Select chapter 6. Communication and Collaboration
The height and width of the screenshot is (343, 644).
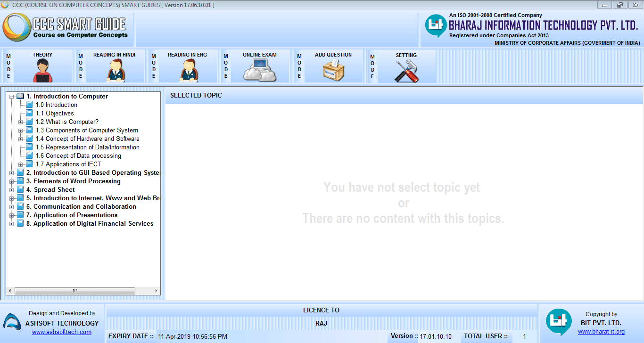point(81,206)
